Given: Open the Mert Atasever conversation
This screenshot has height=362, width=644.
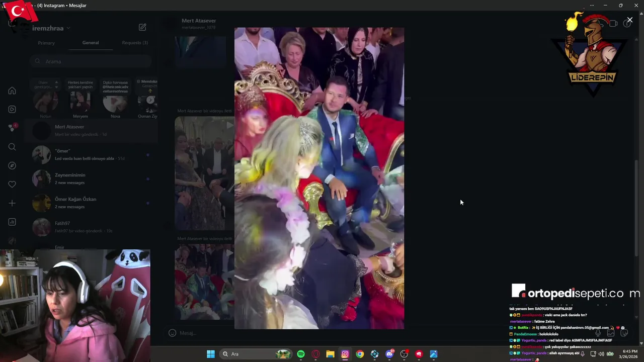Looking at the screenshot, I should [92, 131].
